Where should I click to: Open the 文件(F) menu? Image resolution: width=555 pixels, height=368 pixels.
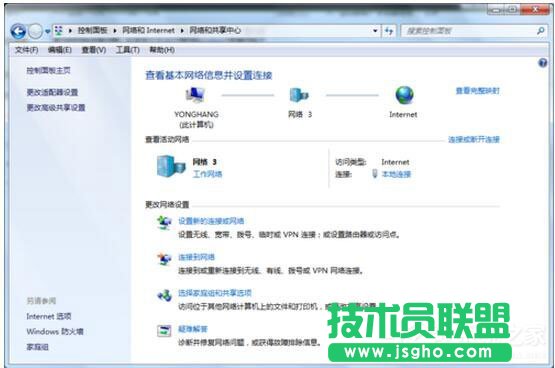(x=27, y=50)
